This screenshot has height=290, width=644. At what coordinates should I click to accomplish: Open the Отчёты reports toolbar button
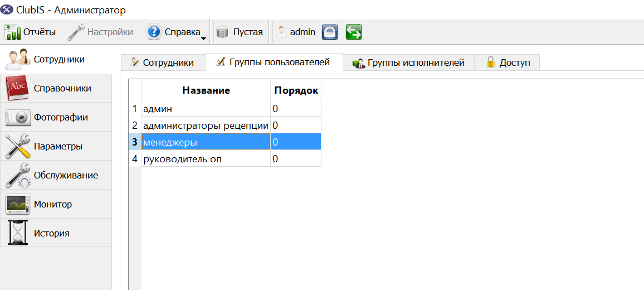(x=30, y=32)
